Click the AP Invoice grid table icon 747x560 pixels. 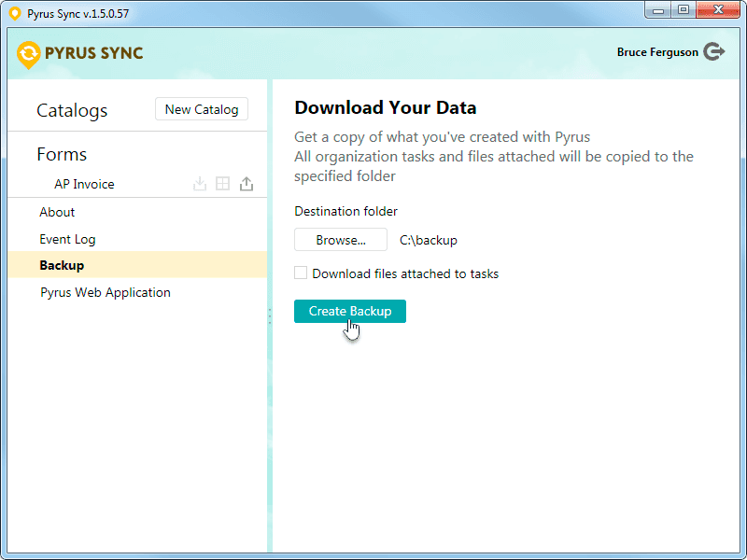pos(222,183)
